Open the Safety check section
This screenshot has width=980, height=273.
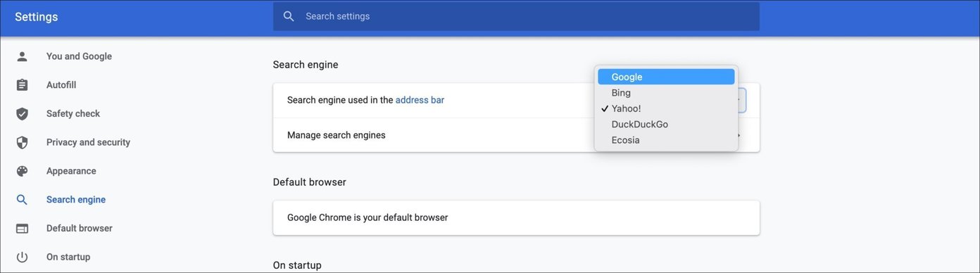pos(73,113)
